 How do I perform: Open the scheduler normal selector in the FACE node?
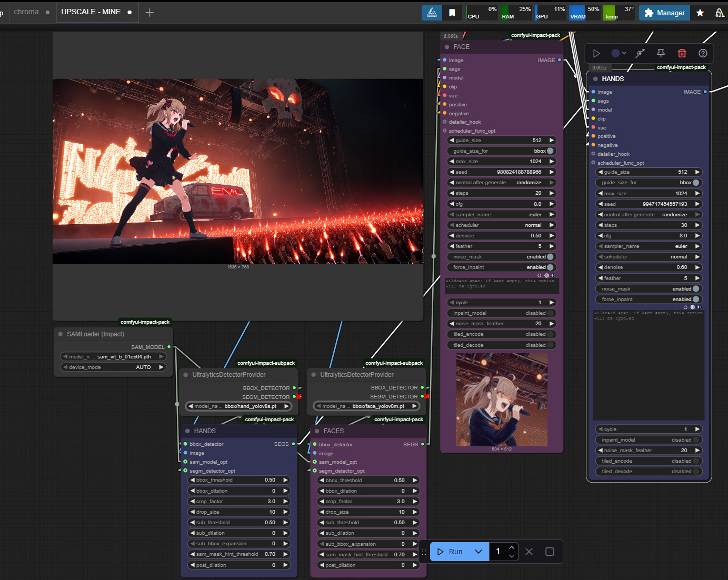point(502,225)
